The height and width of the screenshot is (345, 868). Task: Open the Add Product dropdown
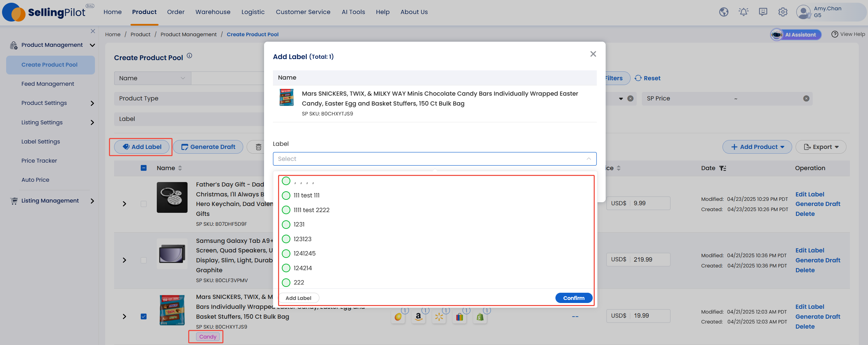point(757,147)
